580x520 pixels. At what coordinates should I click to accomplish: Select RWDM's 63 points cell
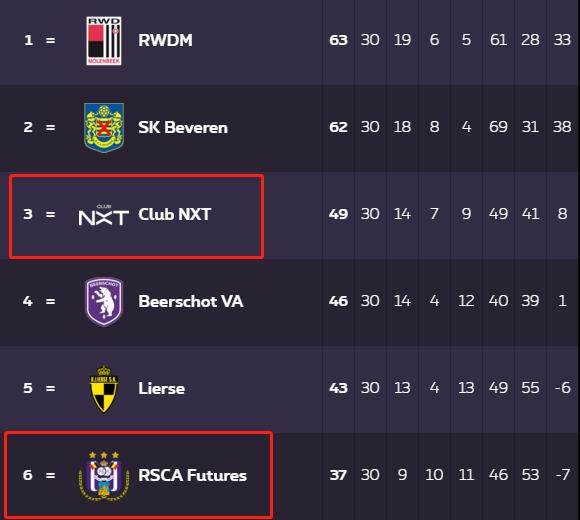tap(338, 40)
